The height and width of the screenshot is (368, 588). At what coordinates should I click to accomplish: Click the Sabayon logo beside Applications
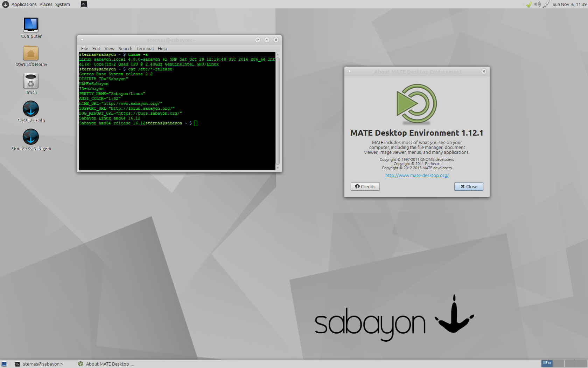[x=5, y=4]
